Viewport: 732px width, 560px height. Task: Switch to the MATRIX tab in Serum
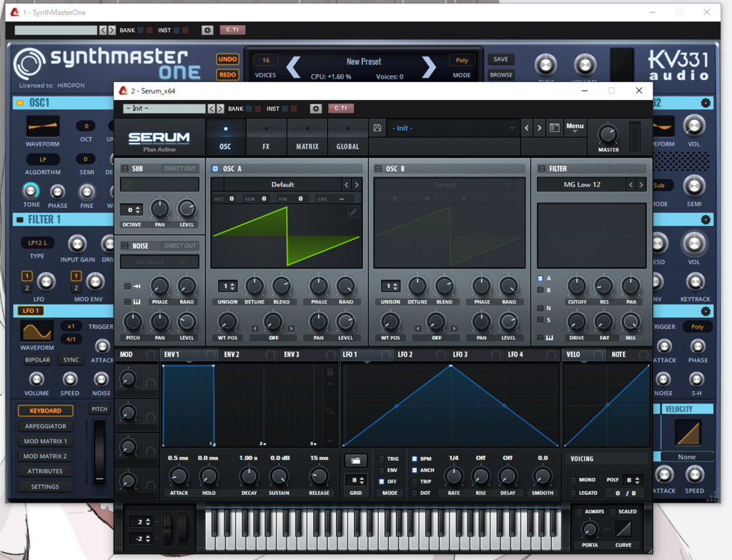[307, 136]
